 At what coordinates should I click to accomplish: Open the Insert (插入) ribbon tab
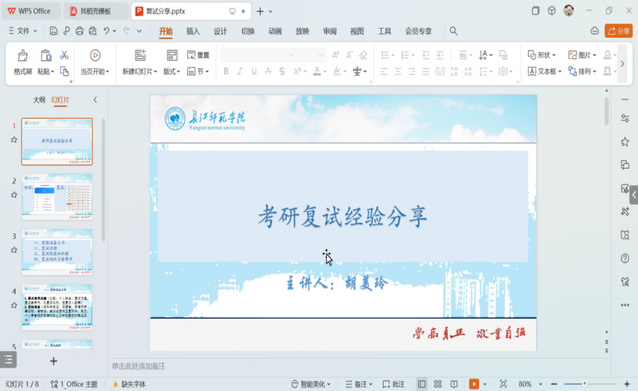point(193,31)
